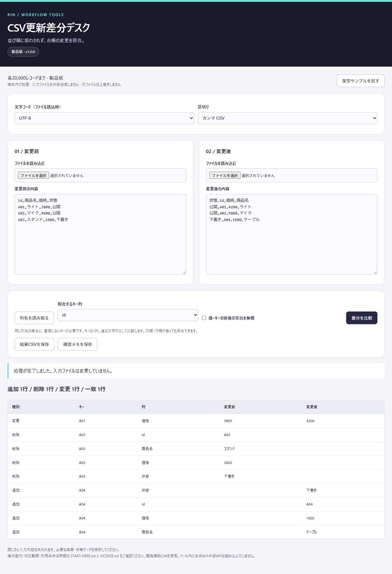Click the value 2400 in results table
Viewport: 392px width, 574px height.
pos(228,462)
